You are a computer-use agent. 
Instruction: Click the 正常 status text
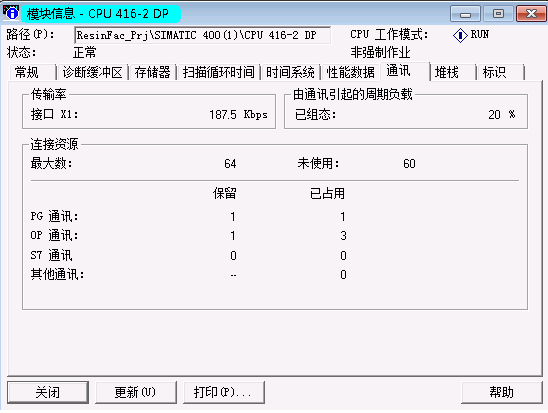85,53
